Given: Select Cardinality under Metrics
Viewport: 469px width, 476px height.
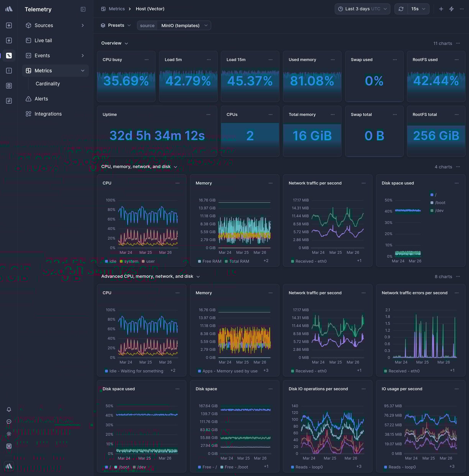Looking at the screenshot, I should coord(48,83).
